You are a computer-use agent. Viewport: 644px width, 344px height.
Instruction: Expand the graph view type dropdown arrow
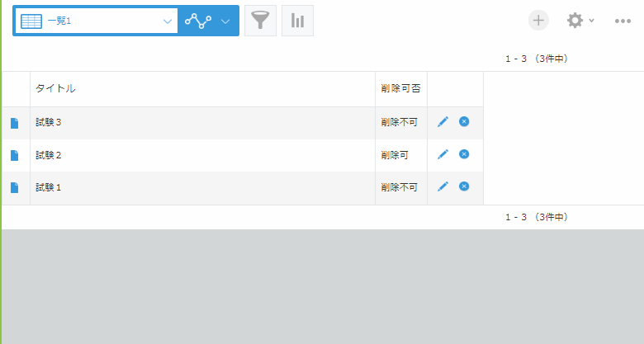point(225,21)
